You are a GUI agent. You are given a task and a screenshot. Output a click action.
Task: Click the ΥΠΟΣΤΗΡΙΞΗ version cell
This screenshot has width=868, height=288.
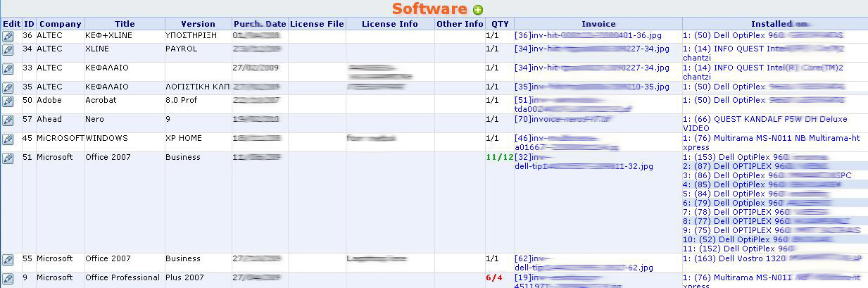(191, 35)
